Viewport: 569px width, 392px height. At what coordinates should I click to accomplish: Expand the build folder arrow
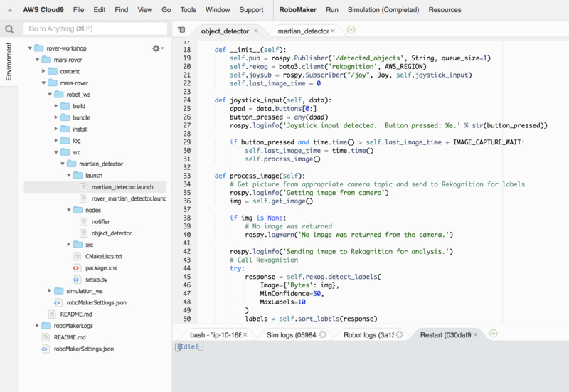(x=56, y=106)
